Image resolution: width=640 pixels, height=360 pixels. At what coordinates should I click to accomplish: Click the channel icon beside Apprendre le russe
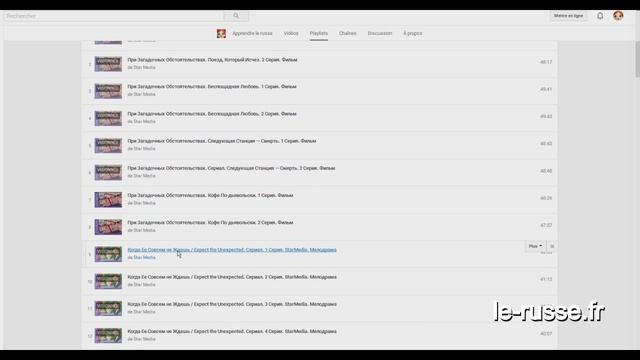[x=221, y=33]
